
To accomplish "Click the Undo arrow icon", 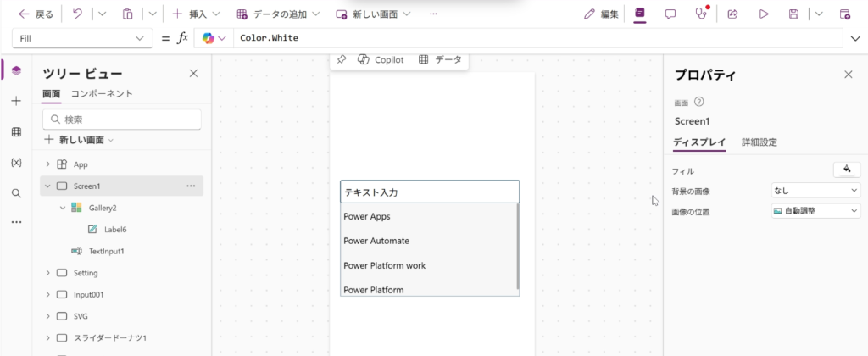I will [x=77, y=14].
